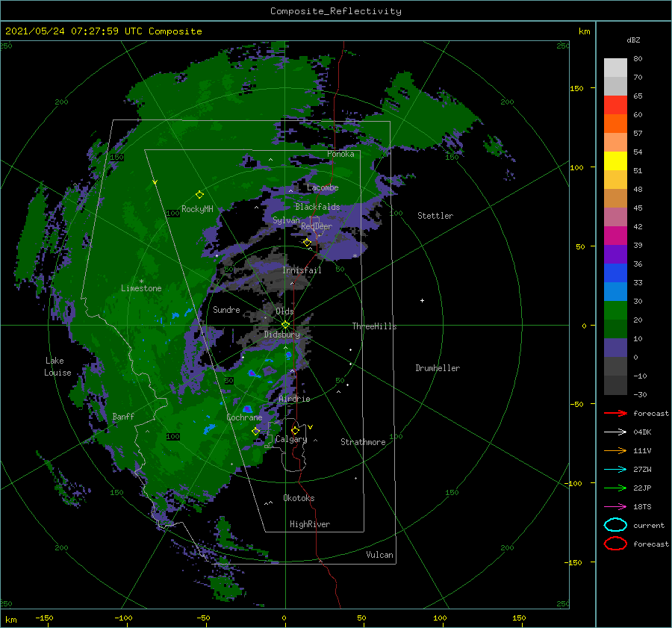The image size is (672, 628).
Task: Click the Drumheller label
Action: 438,368
